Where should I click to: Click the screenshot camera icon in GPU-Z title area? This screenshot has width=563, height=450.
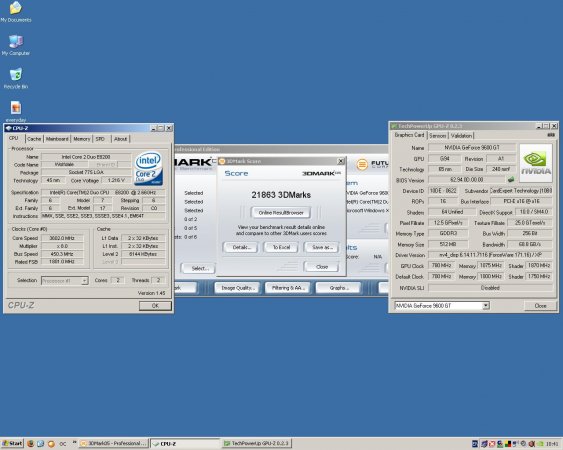(x=551, y=135)
